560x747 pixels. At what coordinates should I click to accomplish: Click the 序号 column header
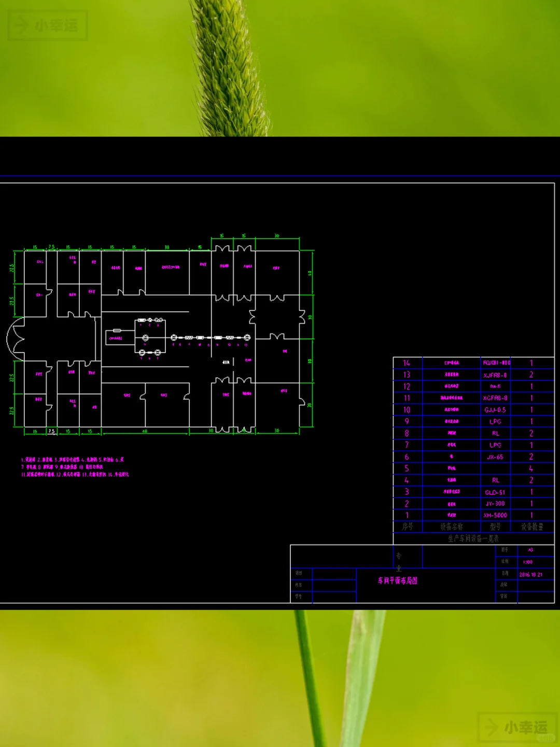(x=408, y=527)
